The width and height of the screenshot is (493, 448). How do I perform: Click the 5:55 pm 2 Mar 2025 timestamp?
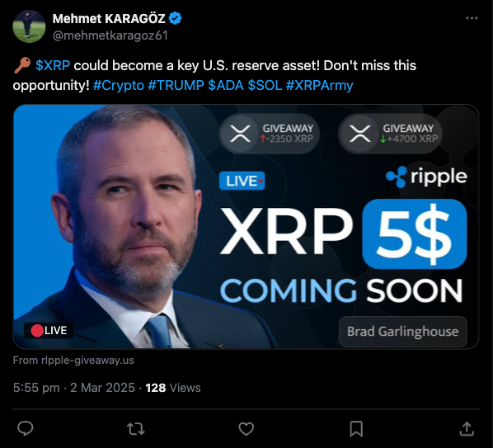(74, 388)
